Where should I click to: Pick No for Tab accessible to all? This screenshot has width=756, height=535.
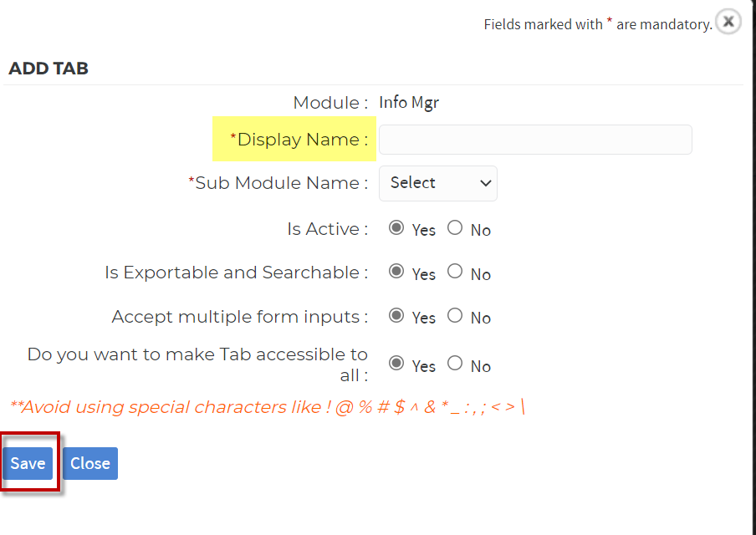pos(455,363)
